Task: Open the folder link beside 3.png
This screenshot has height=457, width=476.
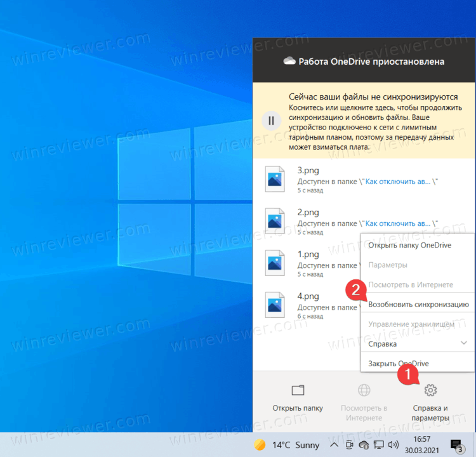Action: tap(398, 182)
